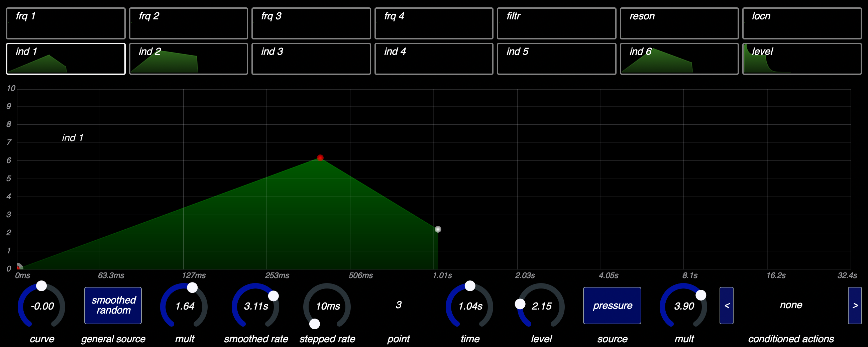868x347 pixels.
Task: Click the 32.4s time axis label
Action: (847, 275)
